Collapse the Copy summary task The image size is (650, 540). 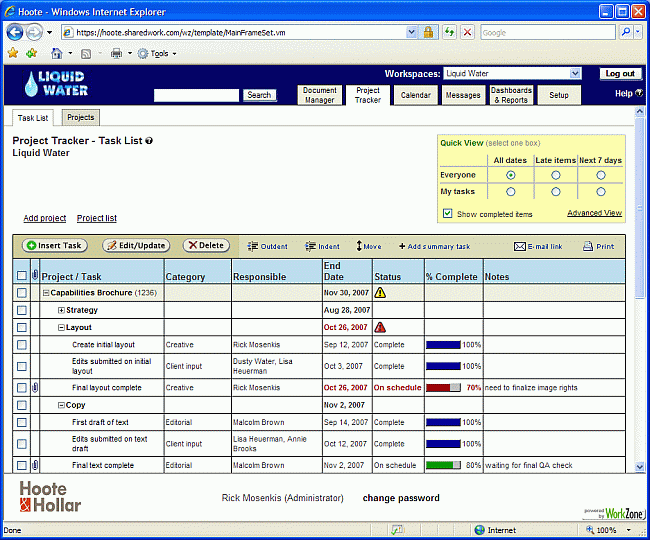(61, 405)
